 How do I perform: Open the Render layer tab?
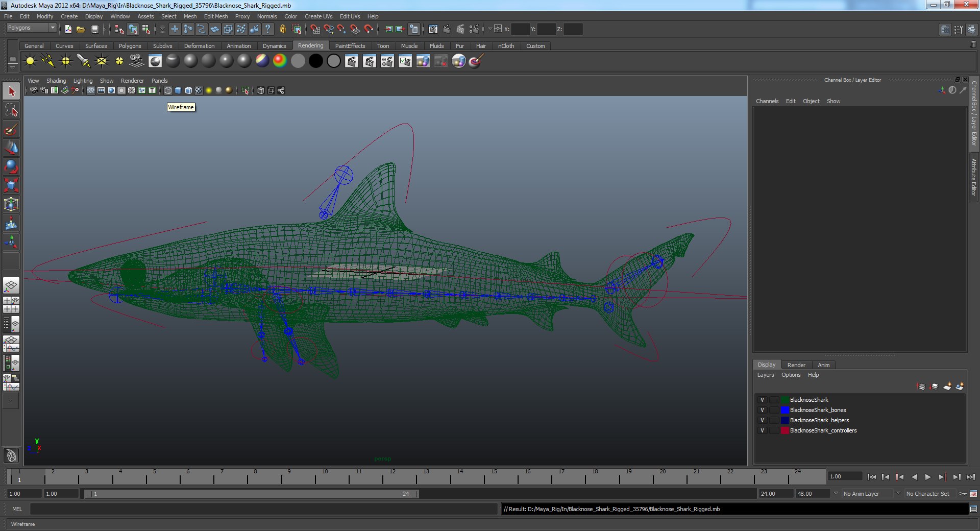coord(796,365)
